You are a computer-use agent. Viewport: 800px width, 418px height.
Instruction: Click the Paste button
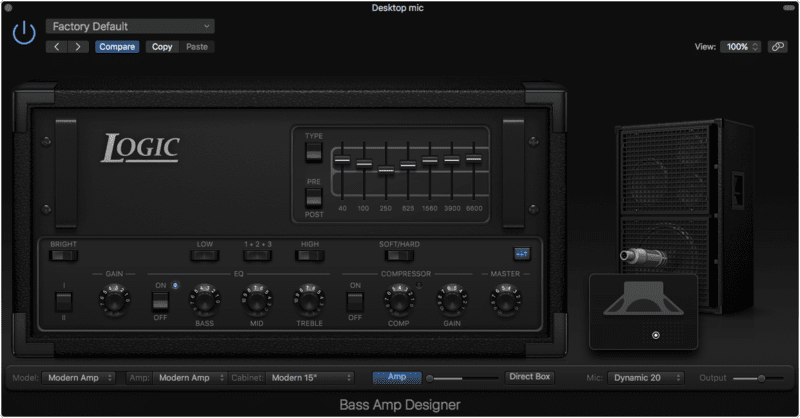tap(197, 47)
